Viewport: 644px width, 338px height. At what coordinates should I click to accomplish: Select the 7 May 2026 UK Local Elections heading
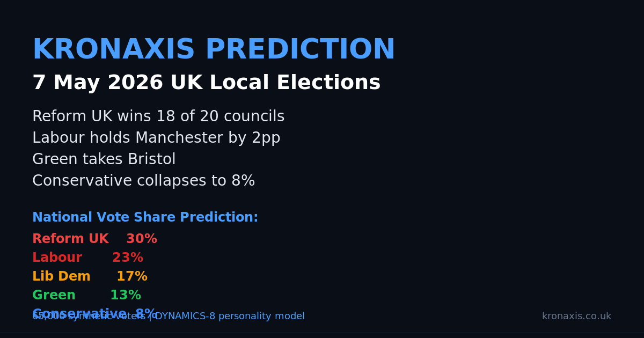[206, 83]
